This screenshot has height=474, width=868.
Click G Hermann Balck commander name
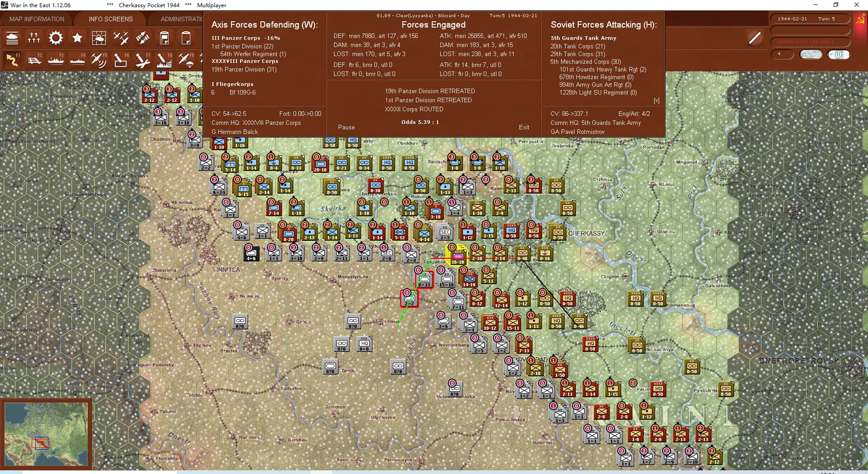[235, 132]
